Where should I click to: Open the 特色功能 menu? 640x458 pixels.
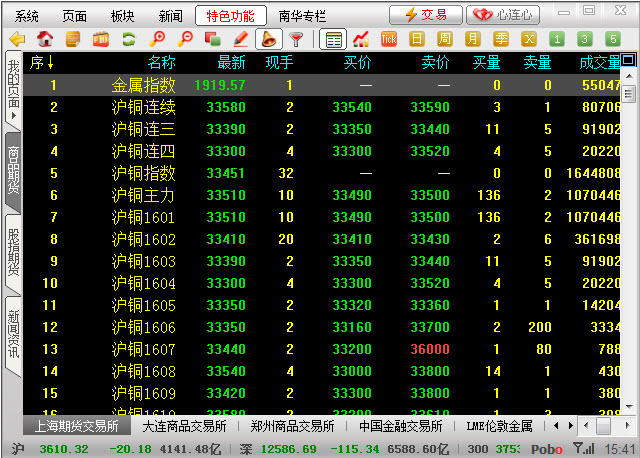[231, 16]
